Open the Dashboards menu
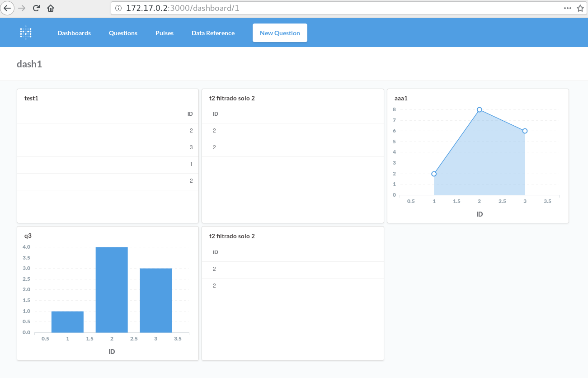 click(x=74, y=33)
